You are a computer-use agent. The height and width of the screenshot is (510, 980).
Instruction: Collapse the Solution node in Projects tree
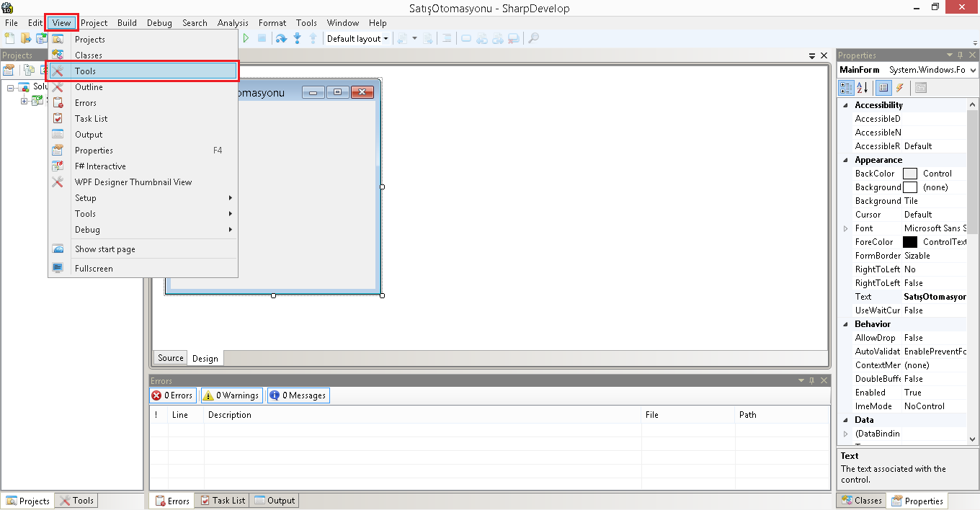[11, 87]
